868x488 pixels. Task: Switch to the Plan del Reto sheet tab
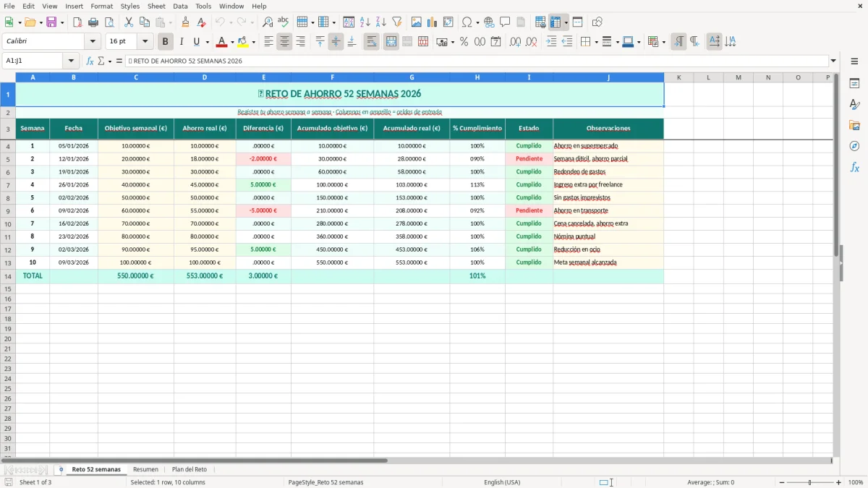[x=190, y=469]
